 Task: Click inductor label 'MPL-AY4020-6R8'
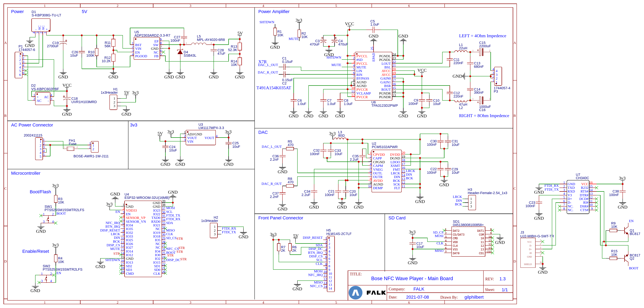[x=211, y=40]
